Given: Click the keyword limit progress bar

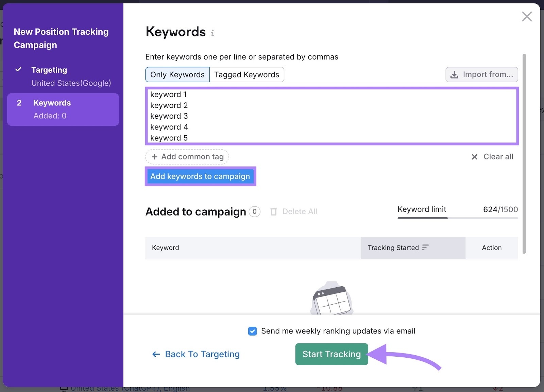Looking at the screenshot, I should (x=457, y=218).
